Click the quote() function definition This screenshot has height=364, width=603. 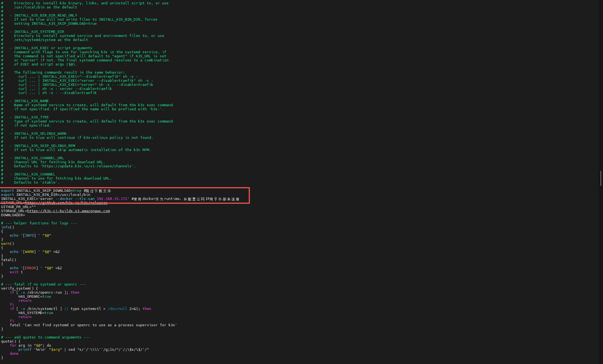click(x=8, y=341)
